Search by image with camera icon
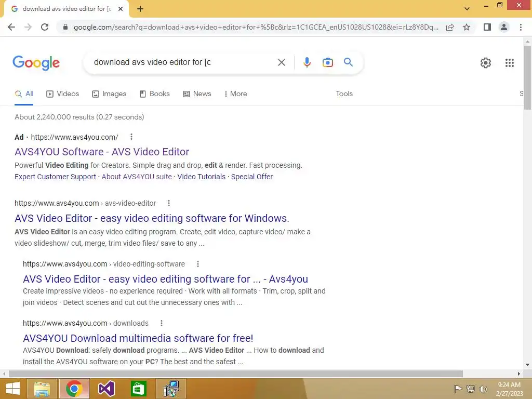This screenshot has width=532, height=399. 328,62
